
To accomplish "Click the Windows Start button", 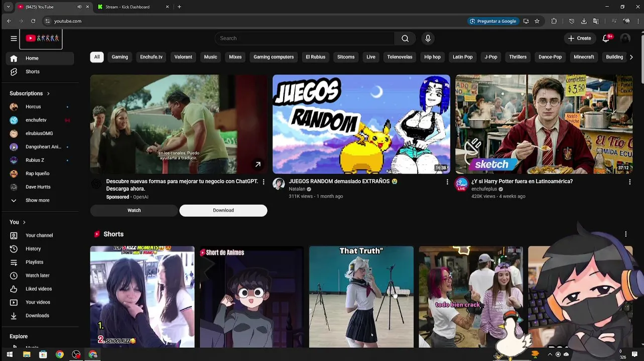I will pos(10,354).
